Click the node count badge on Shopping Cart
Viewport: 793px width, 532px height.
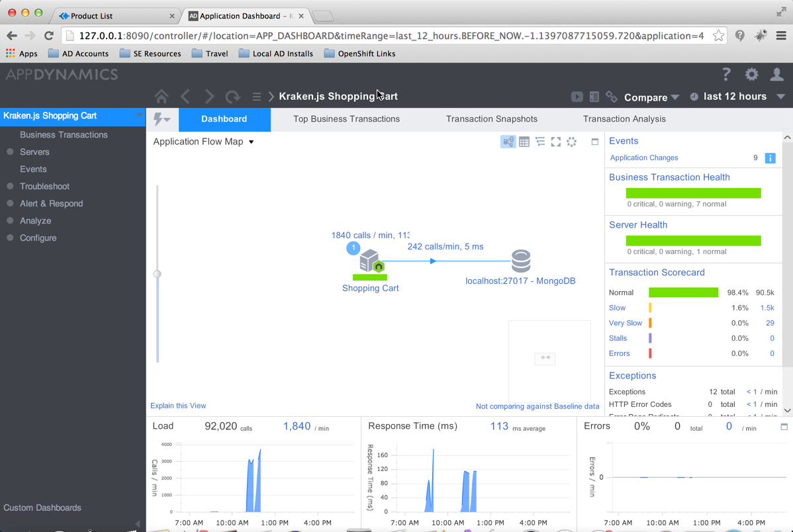pos(353,247)
